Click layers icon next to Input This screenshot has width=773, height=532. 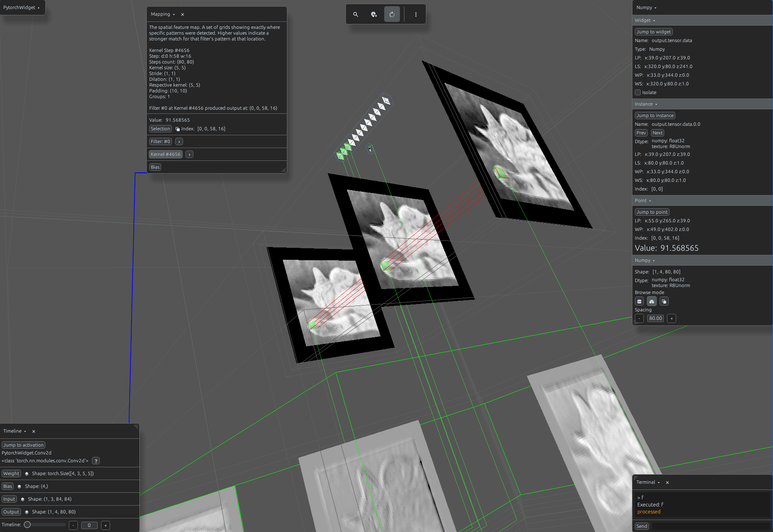[x=23, y=499]
